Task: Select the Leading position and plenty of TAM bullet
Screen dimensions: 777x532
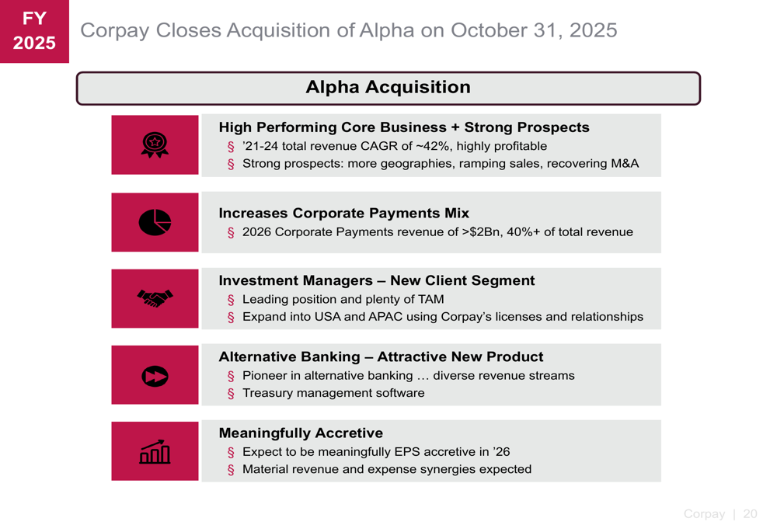Action: 343,299
